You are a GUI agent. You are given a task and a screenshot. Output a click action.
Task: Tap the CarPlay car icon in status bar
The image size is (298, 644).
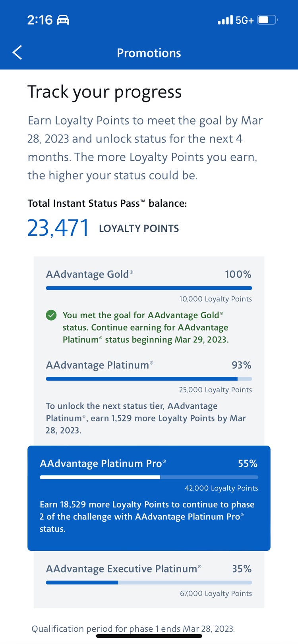coord(63,19)
